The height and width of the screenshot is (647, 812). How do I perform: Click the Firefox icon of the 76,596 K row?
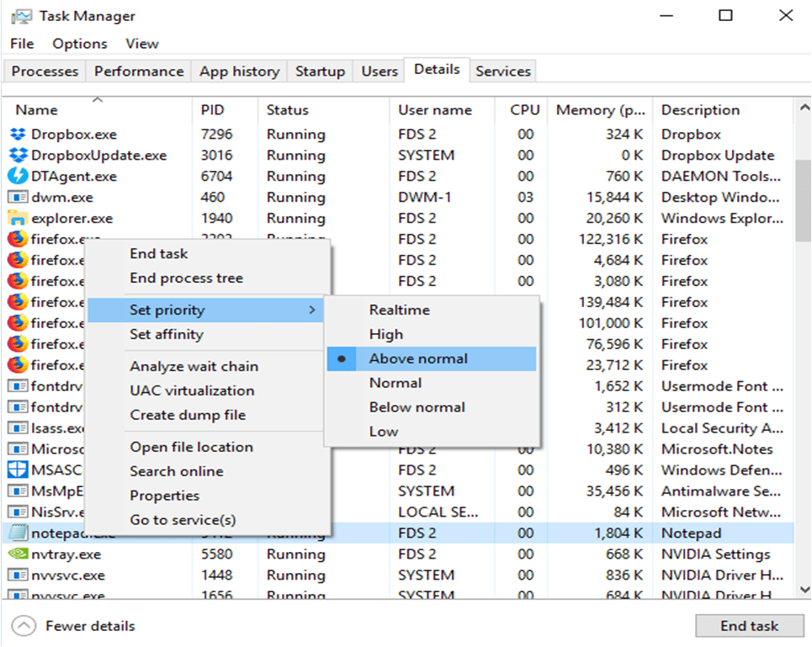18,344
